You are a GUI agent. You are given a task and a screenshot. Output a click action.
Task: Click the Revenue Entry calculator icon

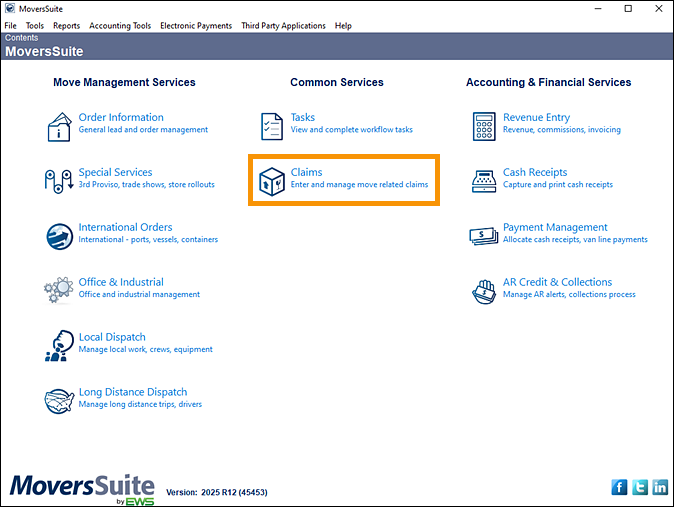tap(484, 126)
